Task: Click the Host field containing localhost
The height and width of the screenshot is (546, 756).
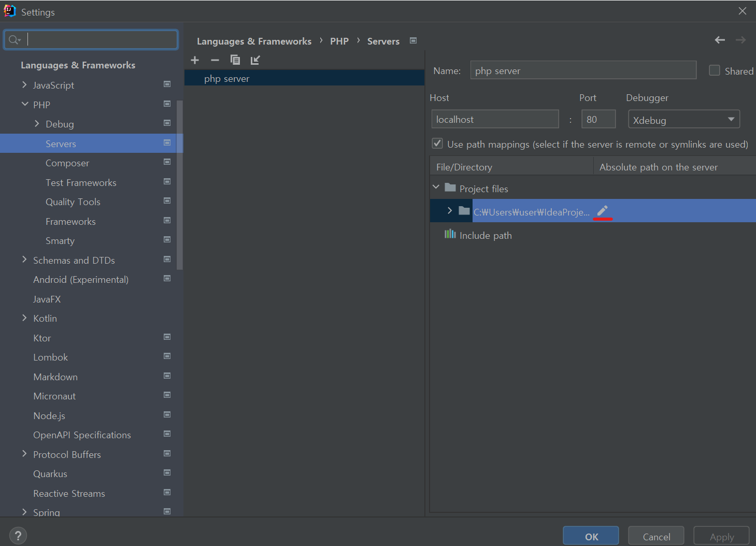Action: coord(495,119)
